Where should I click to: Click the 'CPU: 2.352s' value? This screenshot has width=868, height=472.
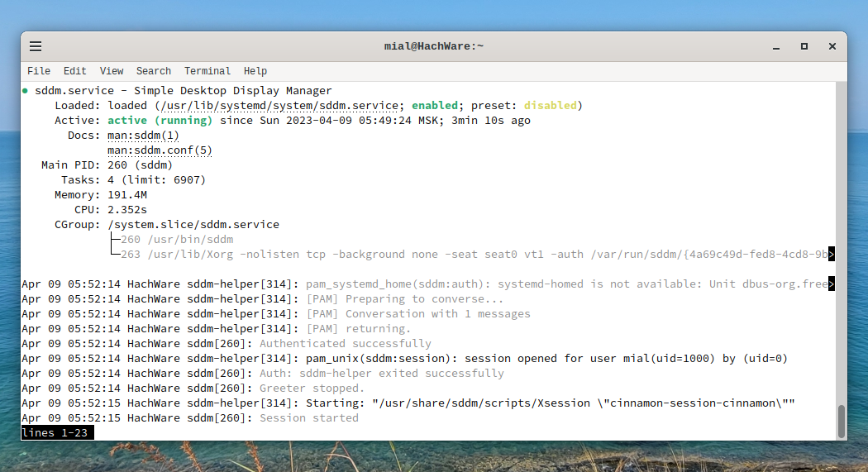pos(127,210)
